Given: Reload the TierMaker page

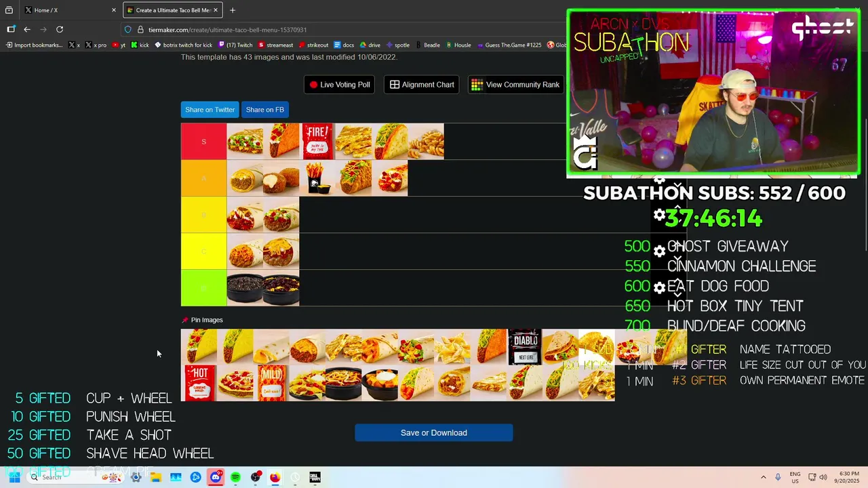Looking at the screenshot, I should [60, 29].
